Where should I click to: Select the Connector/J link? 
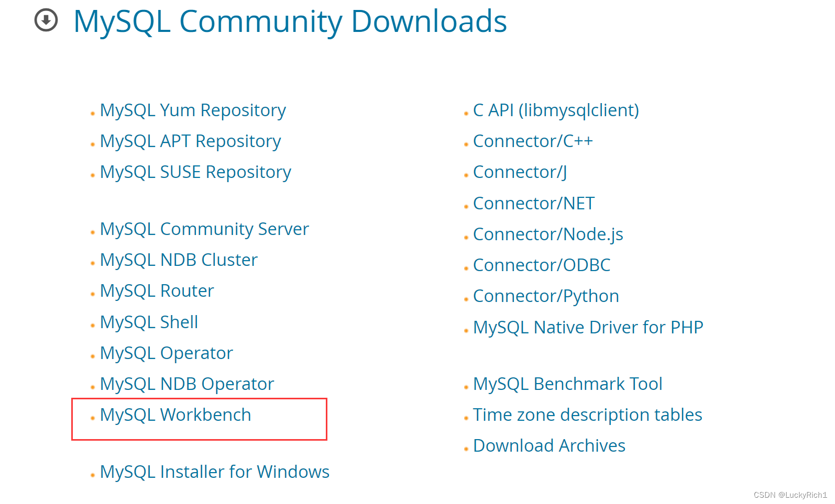coord(520,172)
